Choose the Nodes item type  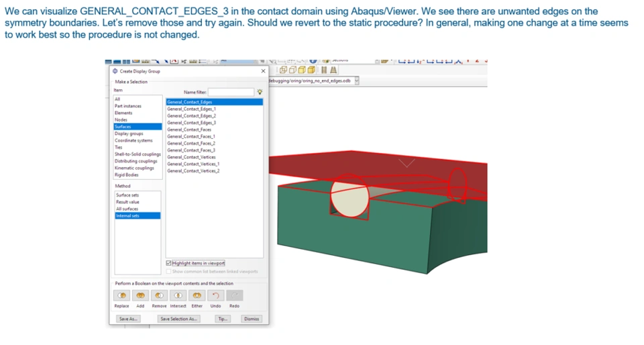pos(138,119)
